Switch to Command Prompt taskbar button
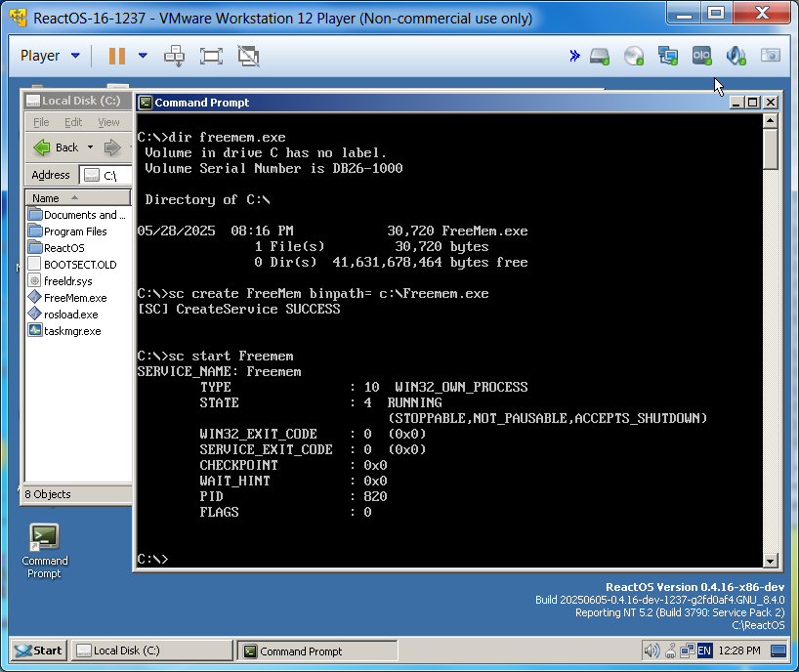The image size is (799, 672). click(318, 651)
